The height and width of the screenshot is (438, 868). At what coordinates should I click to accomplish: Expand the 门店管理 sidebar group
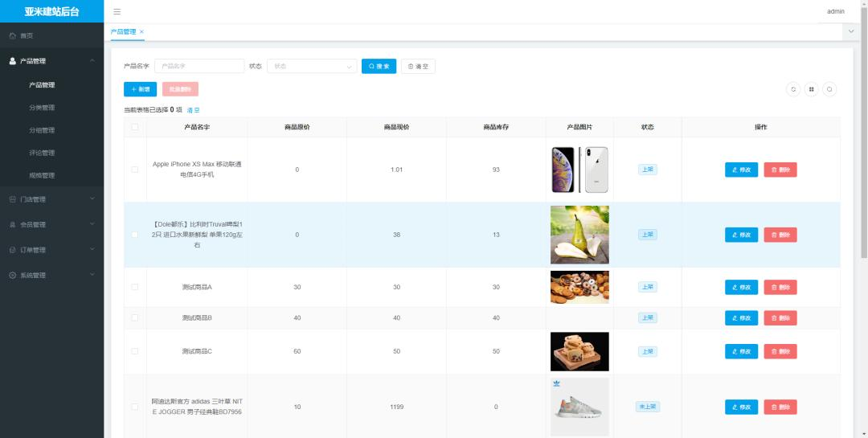click(x=51, y=199)
